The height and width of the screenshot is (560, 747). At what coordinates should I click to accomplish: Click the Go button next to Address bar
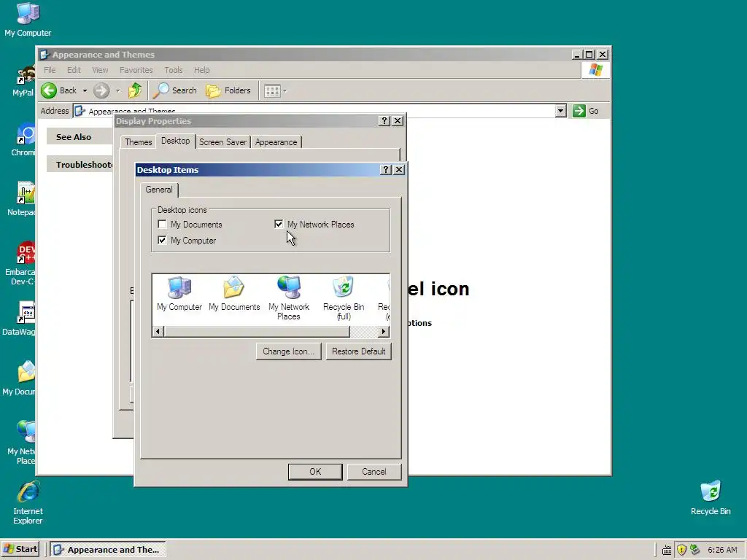pos(586,111)
